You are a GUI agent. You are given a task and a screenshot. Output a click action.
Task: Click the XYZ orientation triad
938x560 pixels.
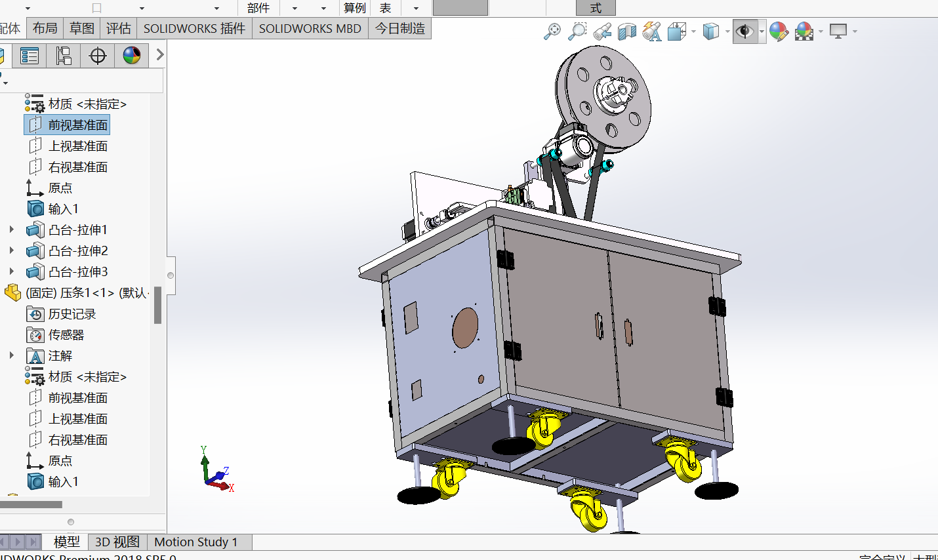[x=216, y=470]
